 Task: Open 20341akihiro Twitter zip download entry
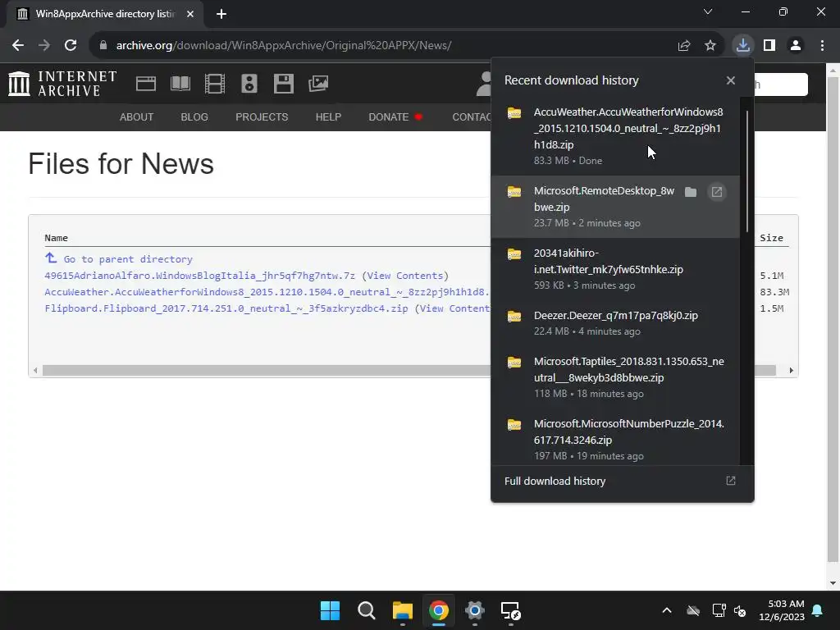tap(615, 269)
